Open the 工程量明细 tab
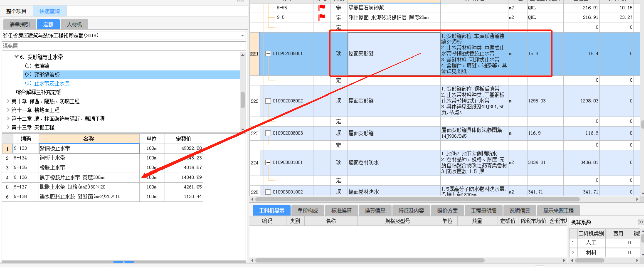This screenshot has width=644, height=267. tap(484, 211)
